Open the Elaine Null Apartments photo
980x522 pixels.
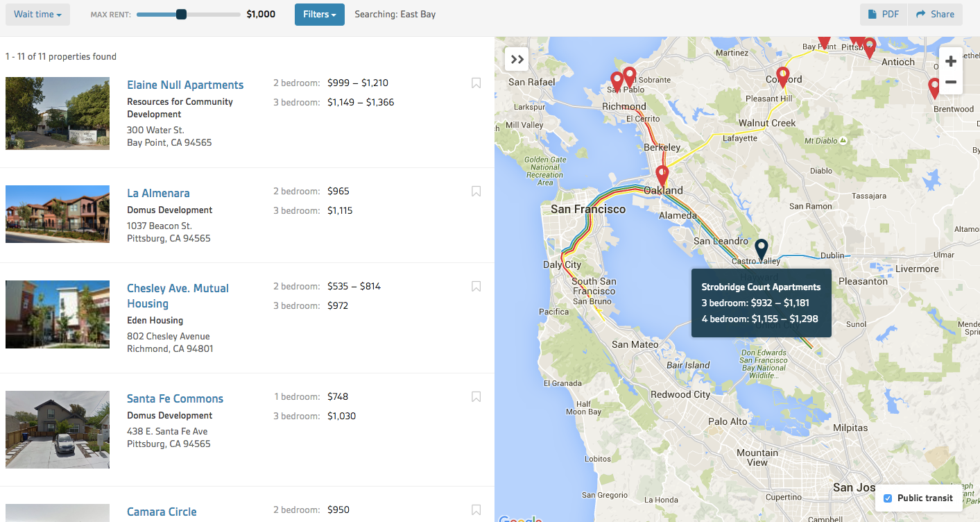(58, 113)
